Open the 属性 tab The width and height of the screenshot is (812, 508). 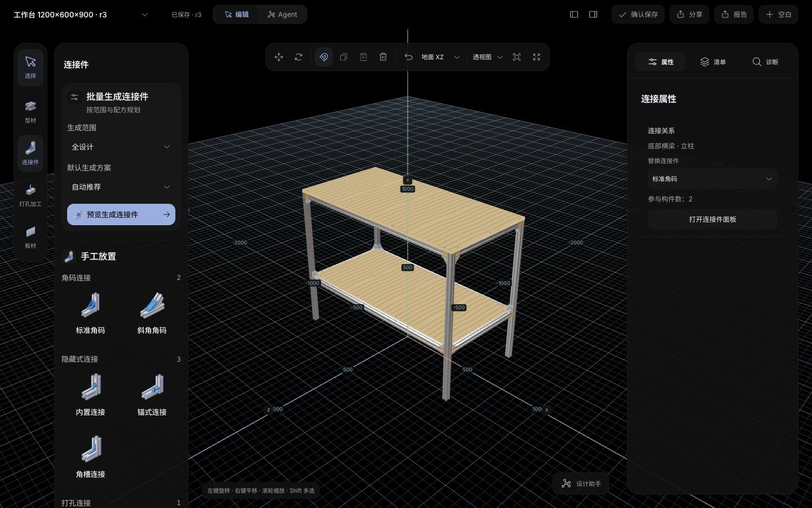click(x=660, y=62)
